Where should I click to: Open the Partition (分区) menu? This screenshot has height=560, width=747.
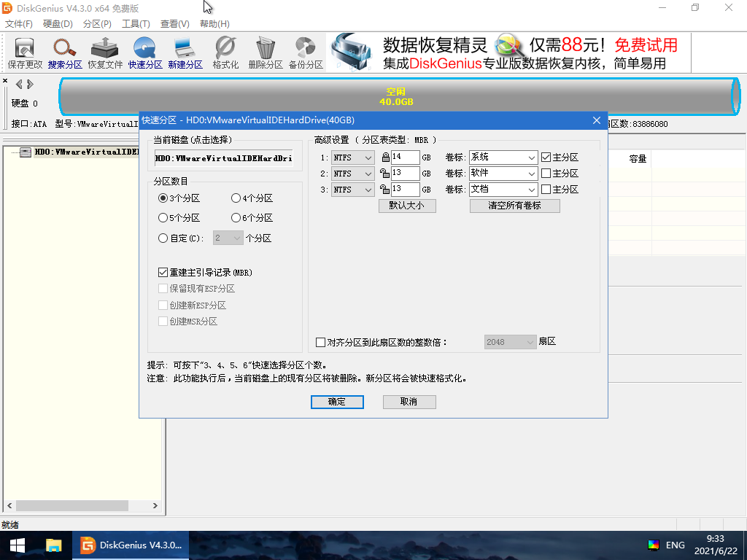(x=97, y=24)
